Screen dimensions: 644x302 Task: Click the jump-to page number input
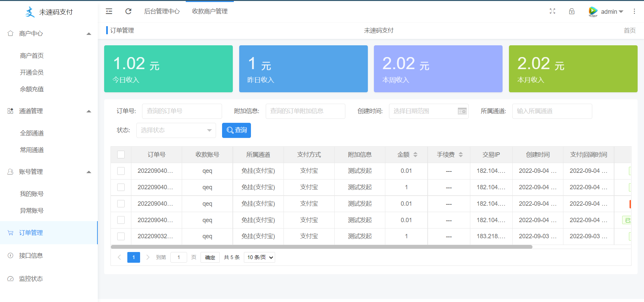pos(179,257)
